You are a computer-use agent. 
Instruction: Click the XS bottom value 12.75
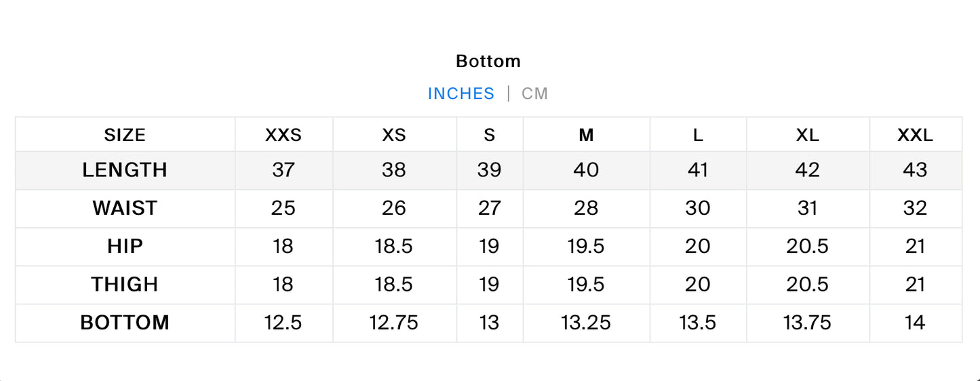pyautogui.click(x=394, y=323)
